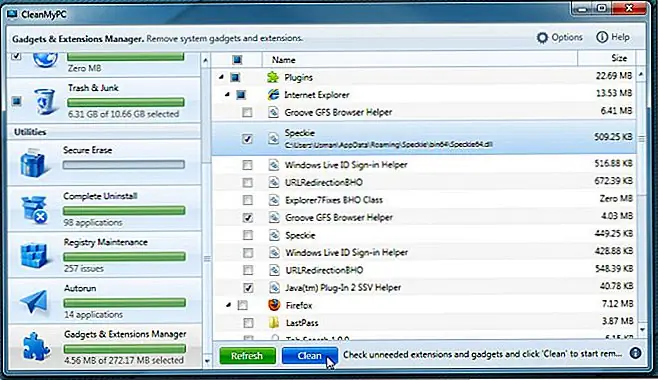Select the Autorun paper plane icon
Viewport: 658px width, 380px height.
coord(34,301)
